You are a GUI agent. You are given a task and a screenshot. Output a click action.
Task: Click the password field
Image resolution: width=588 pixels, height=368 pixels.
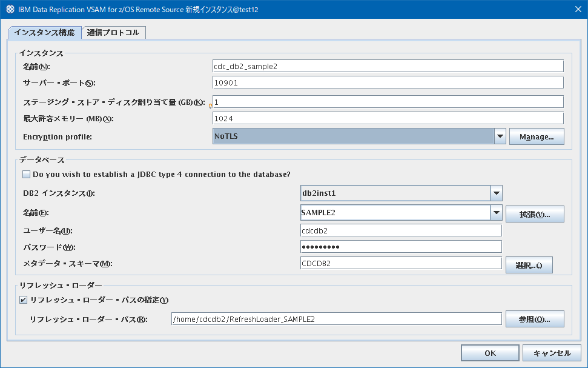pos(401,247)
